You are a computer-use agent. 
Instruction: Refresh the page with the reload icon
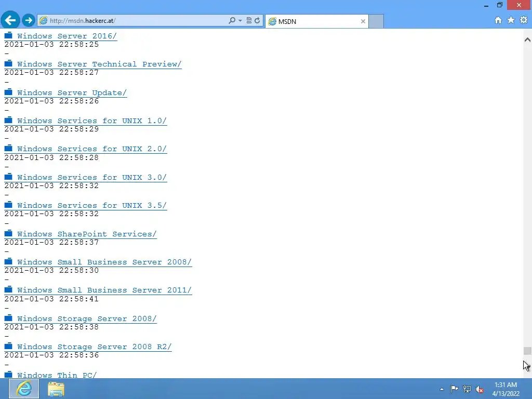coord(258,21)
